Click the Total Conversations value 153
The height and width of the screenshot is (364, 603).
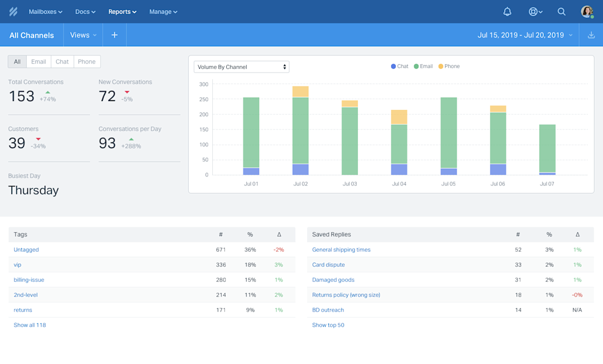[x=22, y=96]
